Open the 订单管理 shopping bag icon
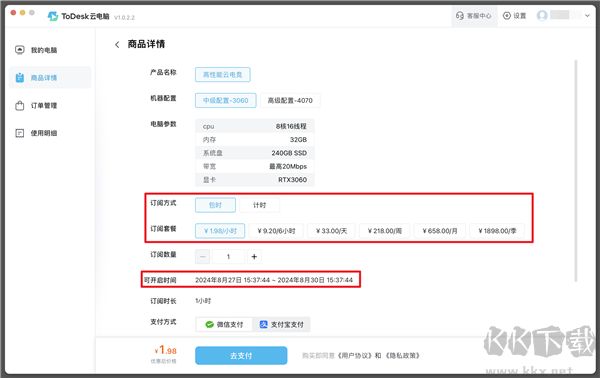 tap(20, 106)
